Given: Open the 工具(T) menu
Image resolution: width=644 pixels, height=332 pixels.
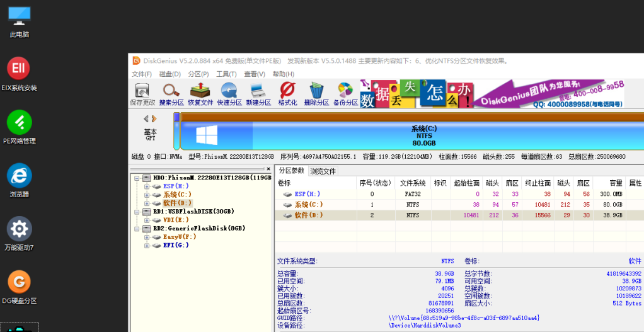Looking at the screenshot, I should coord(226,74).
